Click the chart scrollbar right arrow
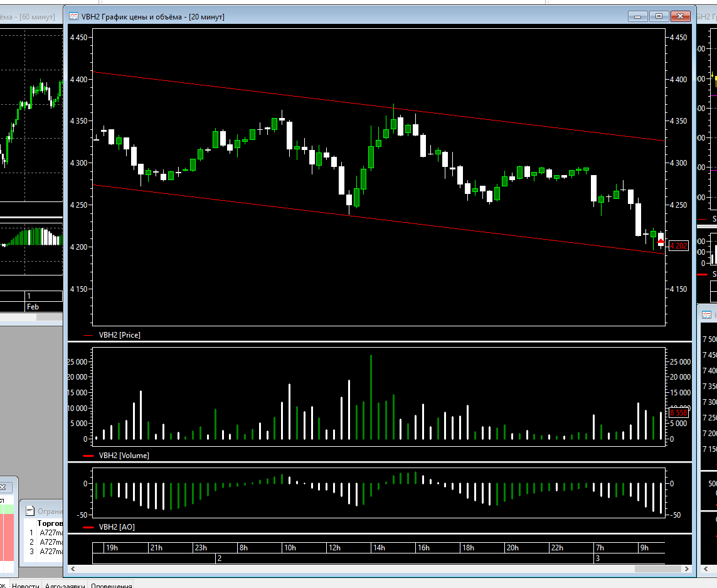The width and height of the screenshot is (717, 588). pos(687,569)
